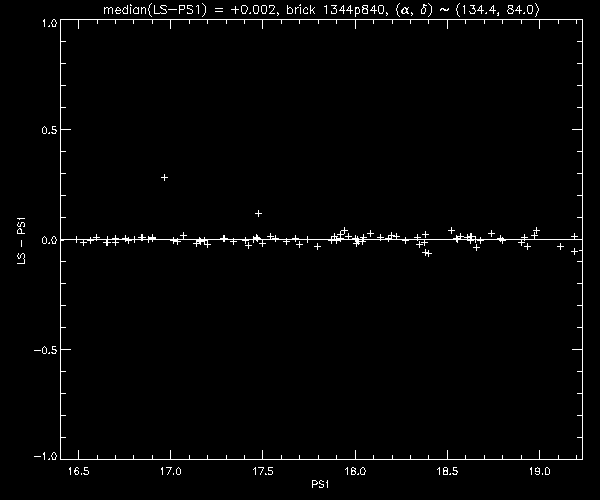Click the y-axis tick label '0.5'
Screen dimensions: 600x500
pos(49,130)
